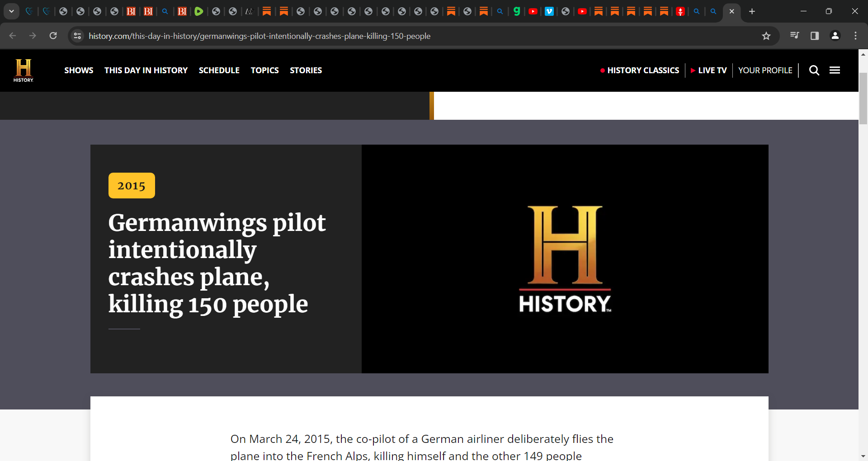Minimize the browser window

pyautogui.click(x=803, y=11)
